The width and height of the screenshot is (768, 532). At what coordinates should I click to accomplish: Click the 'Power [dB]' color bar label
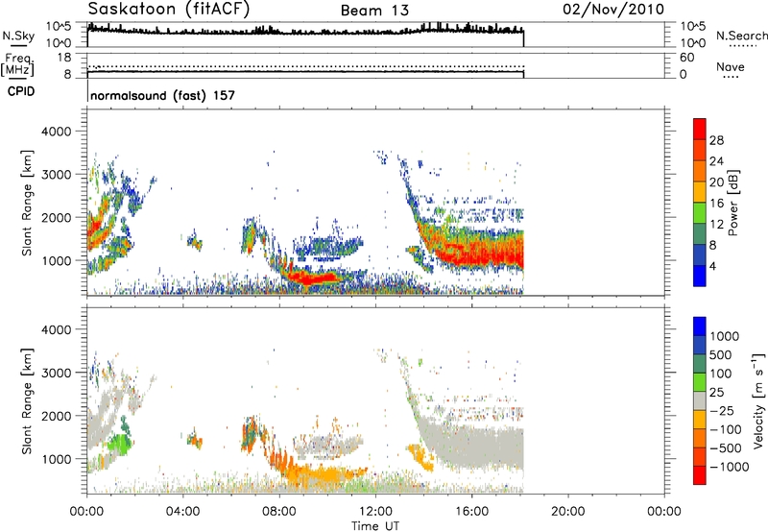pos(732,203)
